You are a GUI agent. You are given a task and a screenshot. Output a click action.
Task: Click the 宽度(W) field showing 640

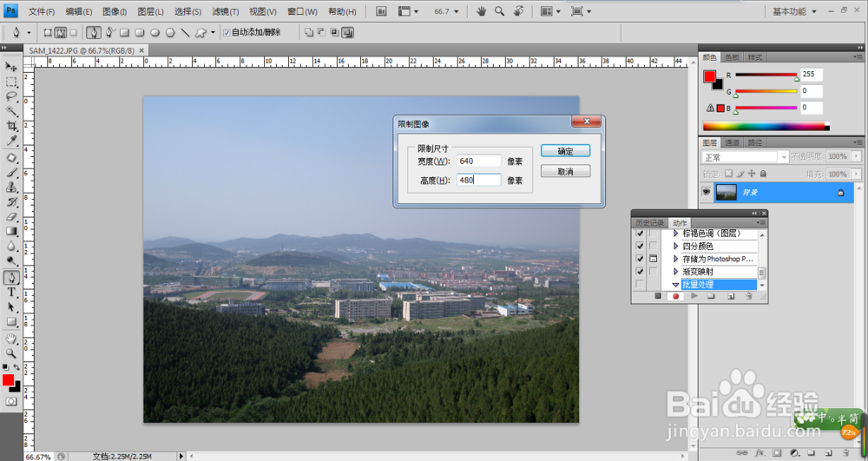[479, 161]
